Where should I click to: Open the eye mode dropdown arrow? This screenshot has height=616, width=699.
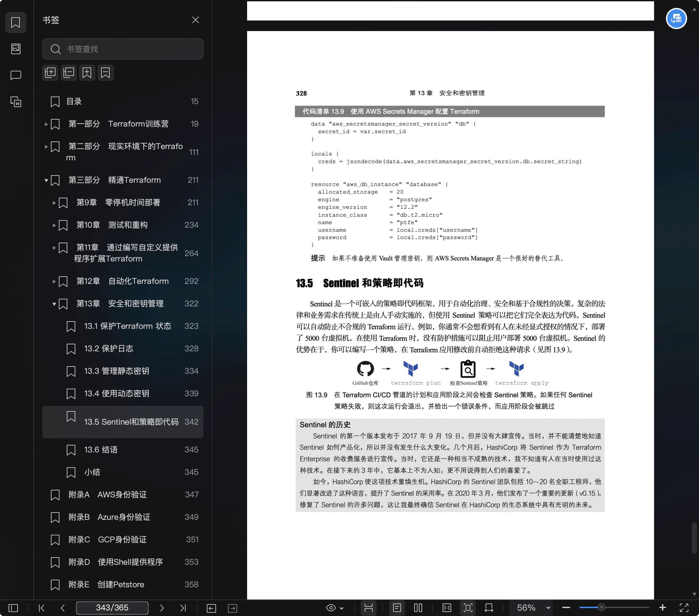pos(342,608)
